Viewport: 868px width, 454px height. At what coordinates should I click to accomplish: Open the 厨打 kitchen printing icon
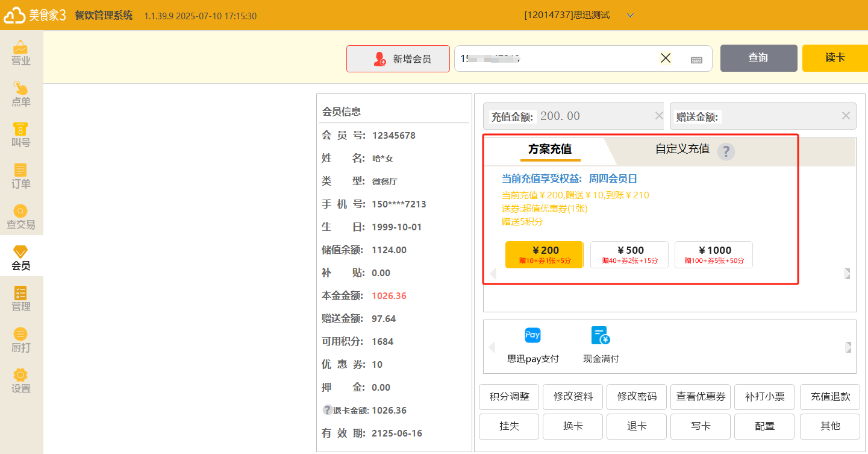point(21,340)
